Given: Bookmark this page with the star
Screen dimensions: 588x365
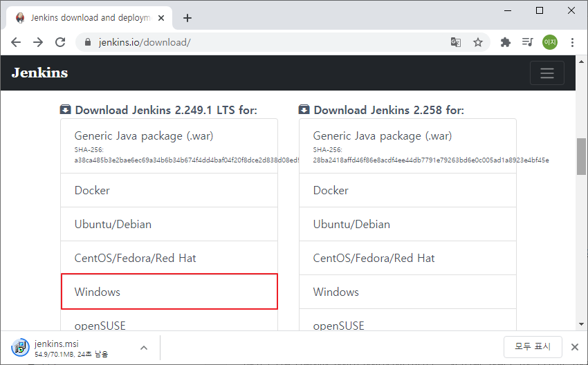Looking at the screenshot, I should point(478,42).
